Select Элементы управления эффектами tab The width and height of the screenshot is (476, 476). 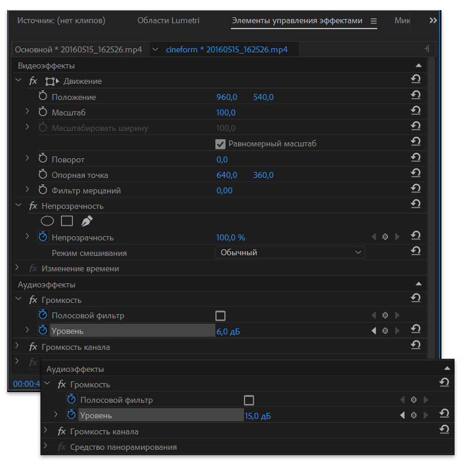[297, 21]
